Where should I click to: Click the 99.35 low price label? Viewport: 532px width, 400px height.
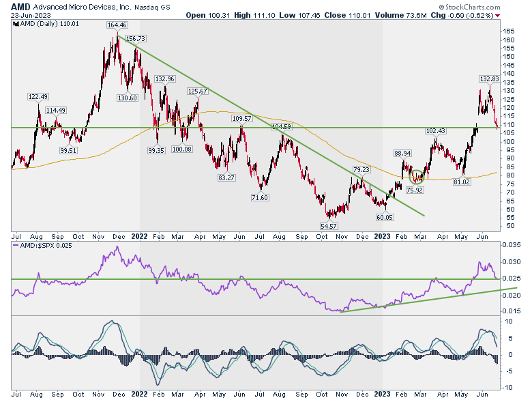156,150
